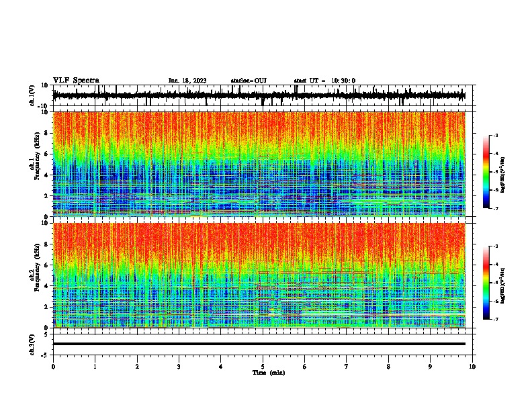
Task: Click the ch.1 voltage waveform trace panel
Action: tap(262, 95)
